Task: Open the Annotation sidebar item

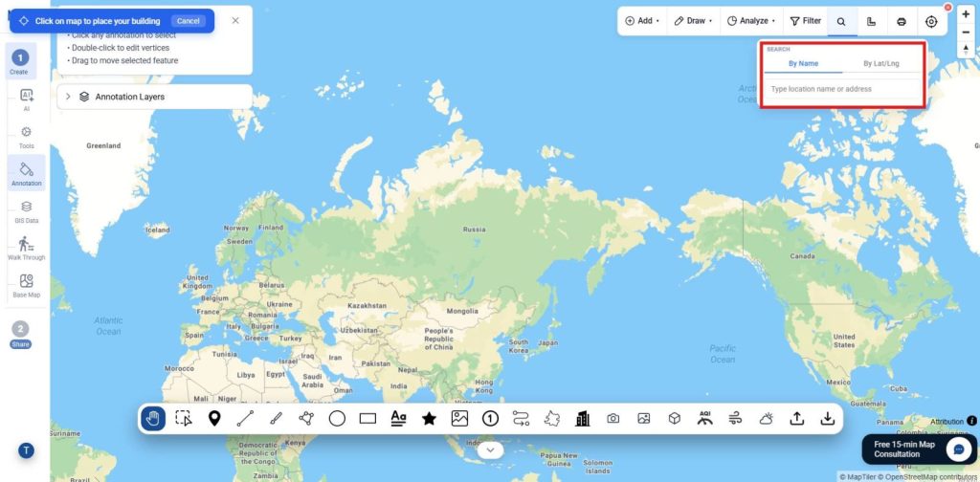Action: (x=26, y=173)
